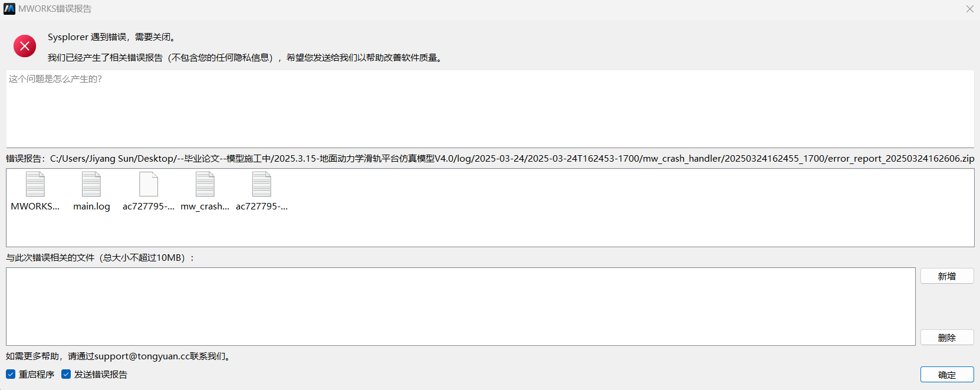This screenshot has height=390, width=980.
Task: Select the blank ac727795 file icon
Action: [149, 184]
